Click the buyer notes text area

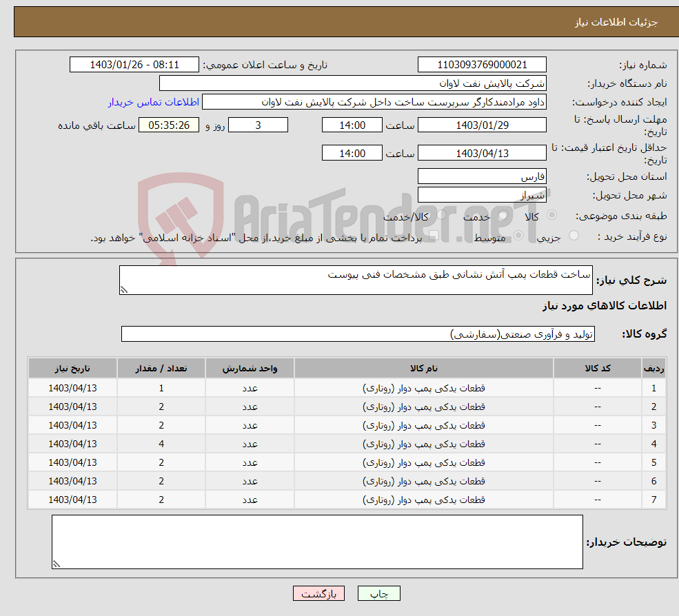click(x=317, y=542)
